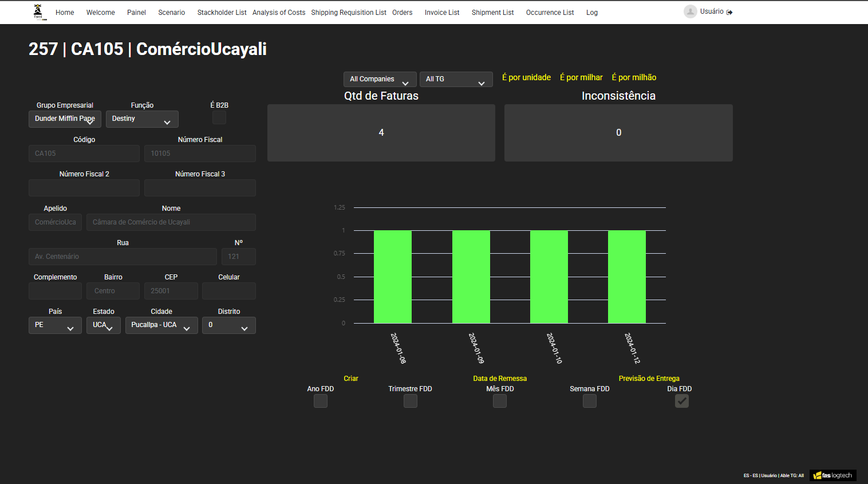Image resolution: width=868 pixels, height=484 pixels.
Task: Navigate to the Shipment List
Action: pyautogui.click(x=492, y=12)
